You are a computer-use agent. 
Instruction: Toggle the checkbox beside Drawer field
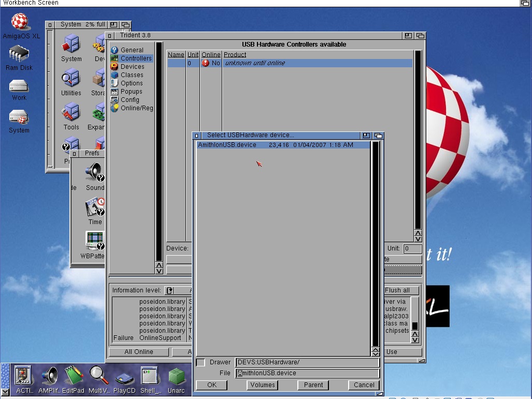200,362
